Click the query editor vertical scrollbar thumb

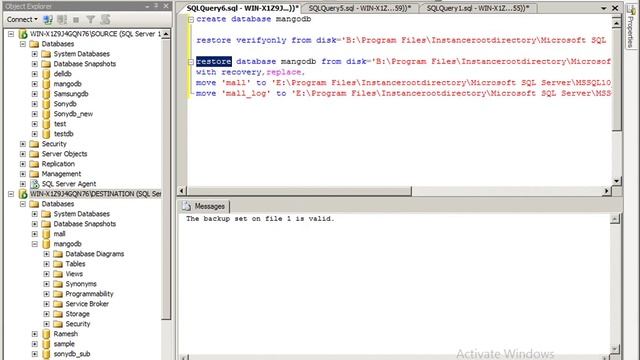point(616,79)
